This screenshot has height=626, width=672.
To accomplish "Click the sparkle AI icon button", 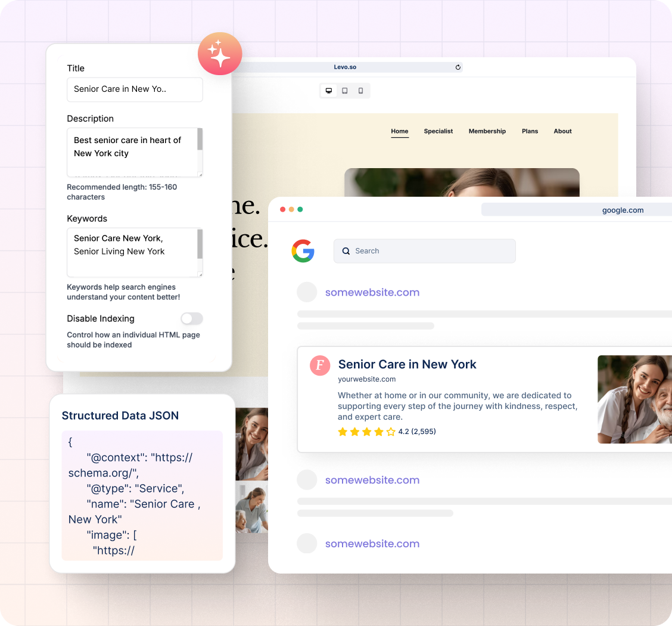I will coord(220,54).
